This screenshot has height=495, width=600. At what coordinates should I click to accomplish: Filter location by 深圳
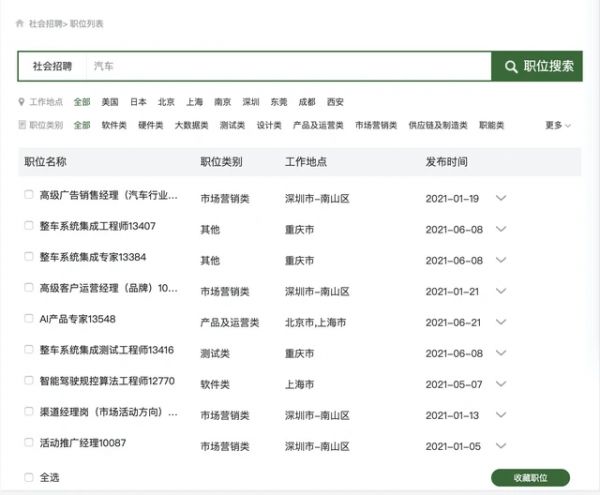(x=251, y=102)
